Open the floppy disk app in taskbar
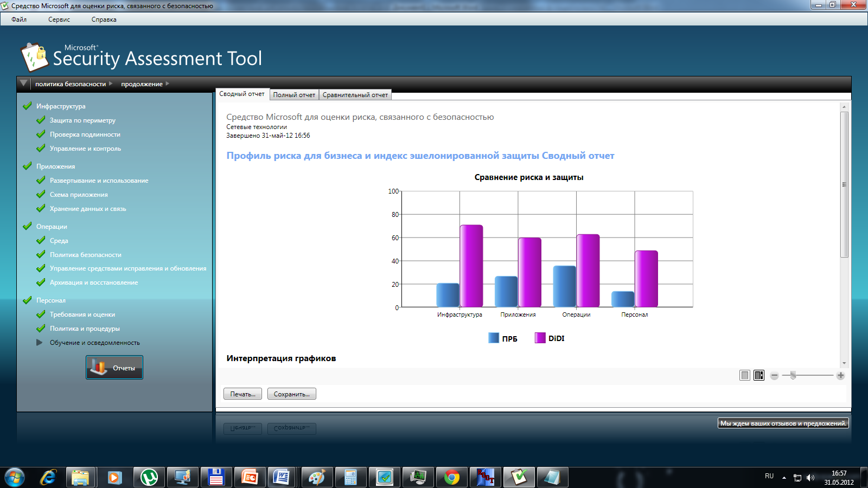Image resolution: width=868 pixels, height=488 pixels. [216, 477]
